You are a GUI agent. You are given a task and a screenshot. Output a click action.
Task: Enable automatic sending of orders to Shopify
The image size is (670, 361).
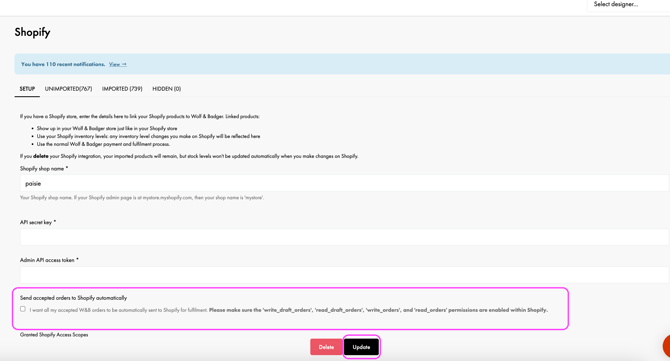[x=23, y=309]
